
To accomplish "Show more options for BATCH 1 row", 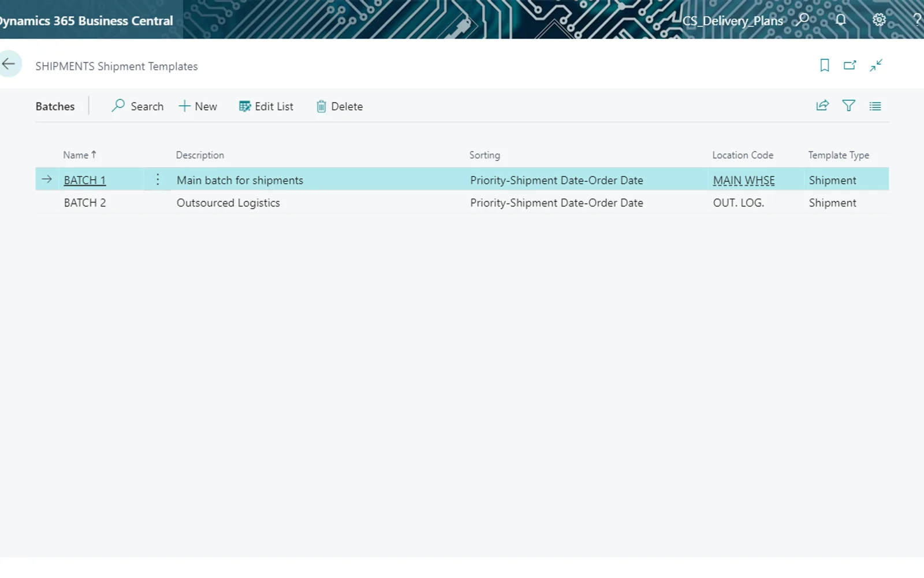I will (x=158, y=180).
